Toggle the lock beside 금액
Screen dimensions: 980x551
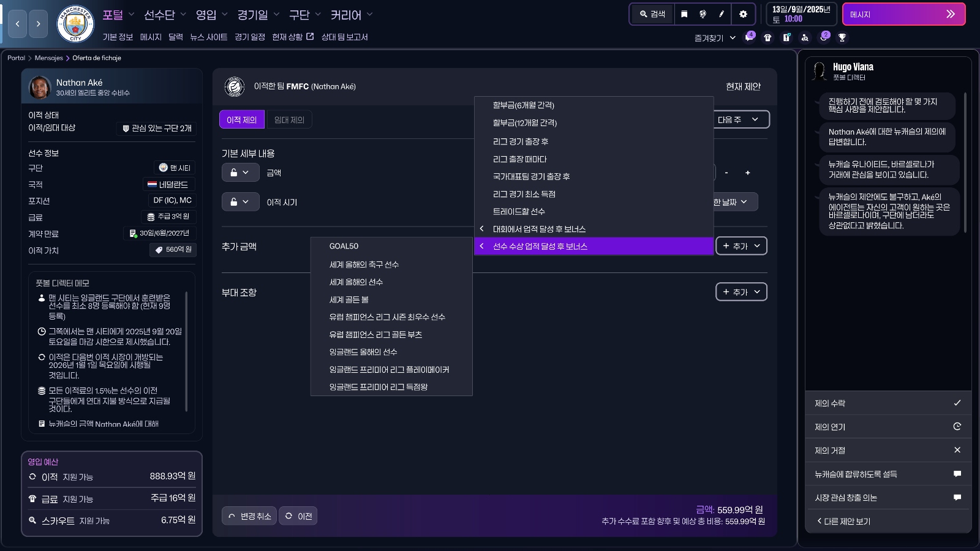click(x=240, y=173)
